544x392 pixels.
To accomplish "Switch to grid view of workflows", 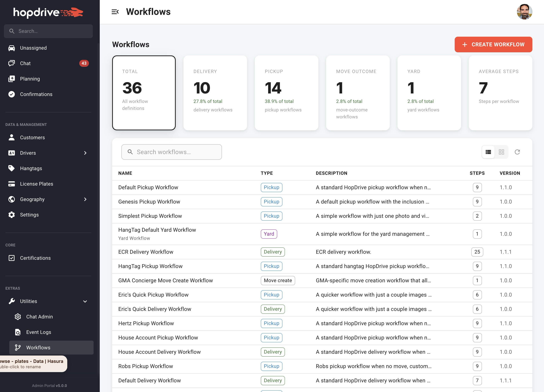I will [x=501, y=152].
